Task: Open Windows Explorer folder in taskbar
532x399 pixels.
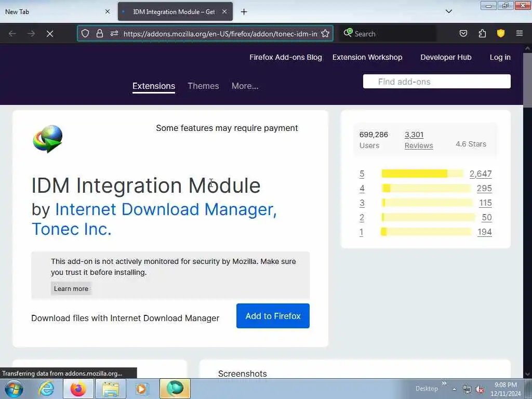Action: coord(111,389)
